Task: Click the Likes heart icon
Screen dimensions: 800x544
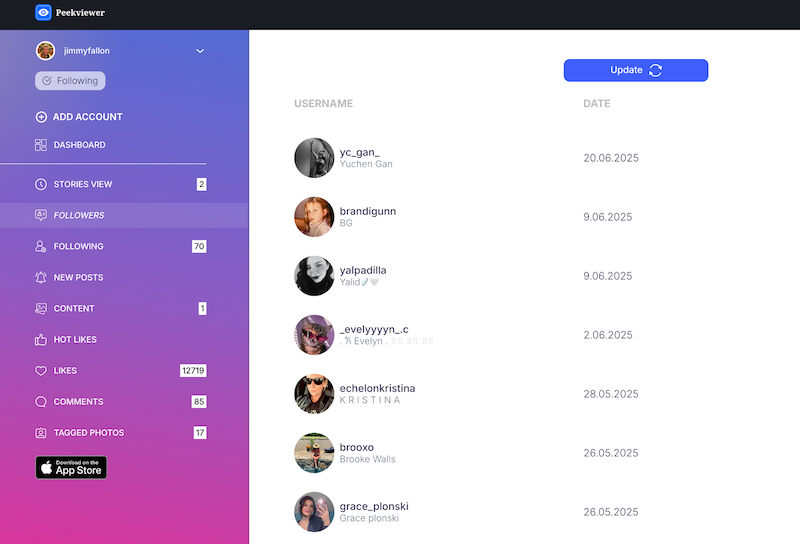Action: click(41, 371)
